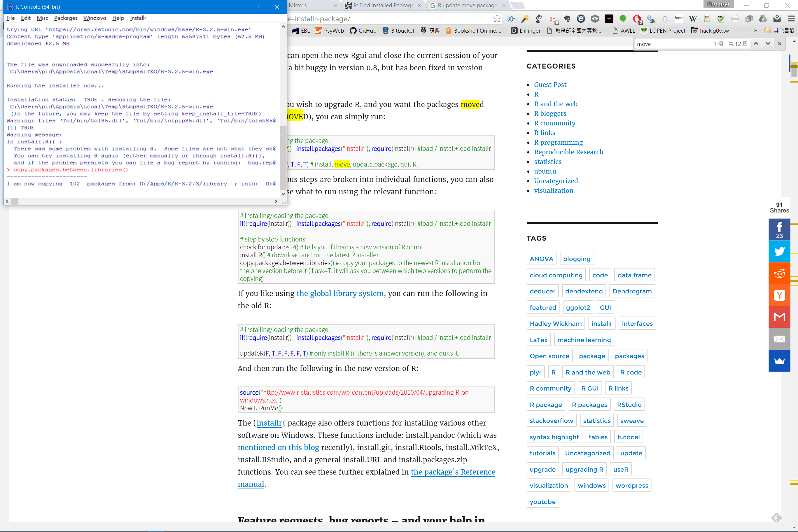Share on Facebook via sidebar button

click(779, 229)
